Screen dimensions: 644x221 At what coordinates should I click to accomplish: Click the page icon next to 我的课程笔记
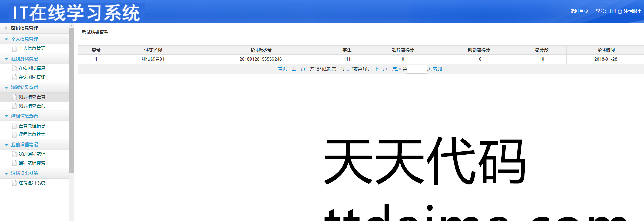pos(14,154)
